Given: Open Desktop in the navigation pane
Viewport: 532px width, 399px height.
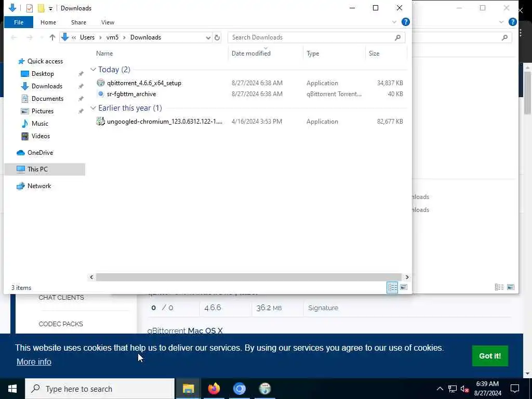Looking at the screenshot, I should pyautogui.click(x=43, y=74).
